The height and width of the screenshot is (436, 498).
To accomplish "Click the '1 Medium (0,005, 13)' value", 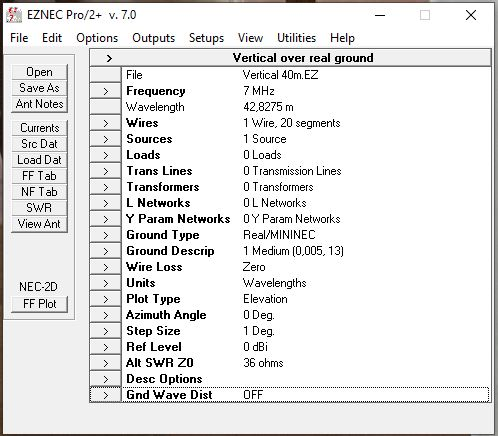I will 293,251.
